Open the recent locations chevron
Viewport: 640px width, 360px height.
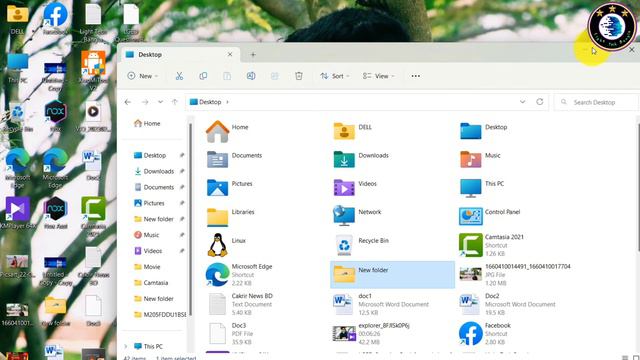(x=160, y=102)
